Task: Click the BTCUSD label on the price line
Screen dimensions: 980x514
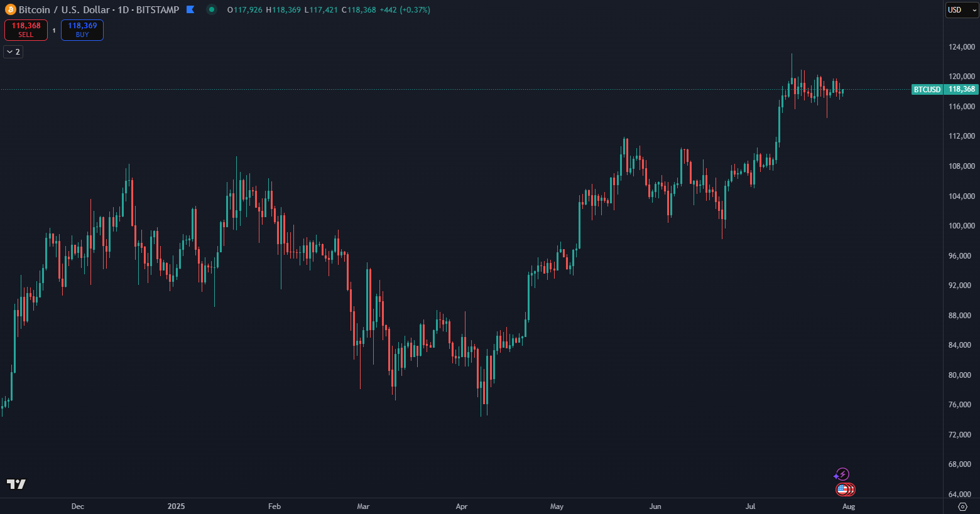Action: (x=927, y=90)
